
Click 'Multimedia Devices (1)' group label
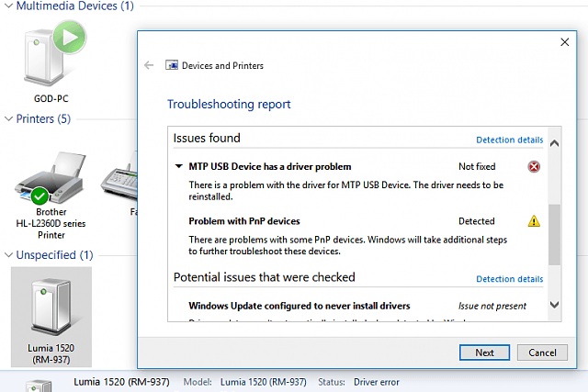pos(75,6)
